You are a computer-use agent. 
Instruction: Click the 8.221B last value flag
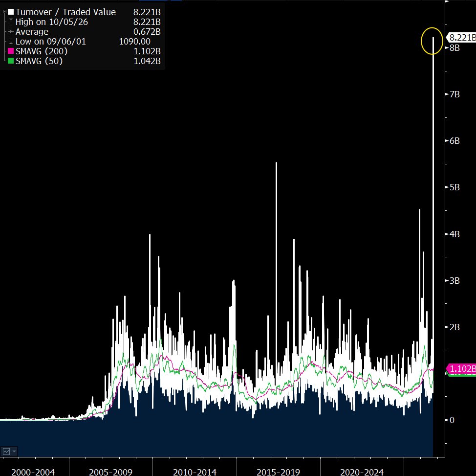click(x=461, y=37)
